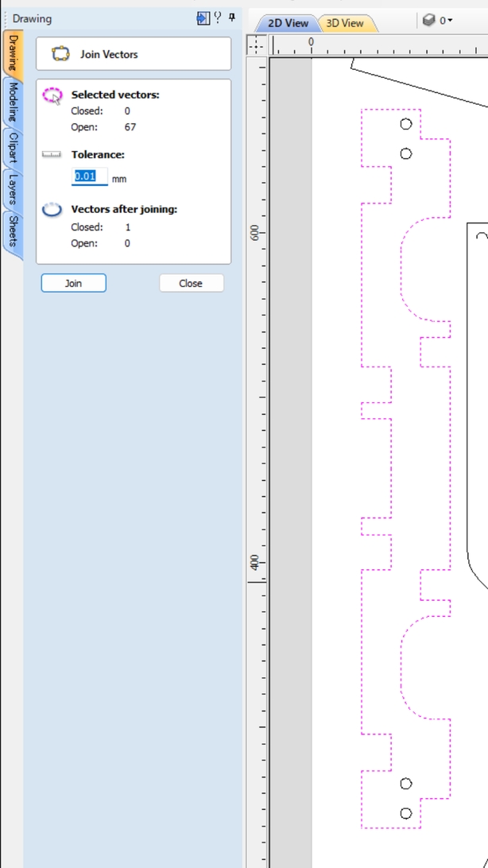Click the Tolerance ruler icon
Viewport: 488px width, 868px height.
(x=52, y=154)
